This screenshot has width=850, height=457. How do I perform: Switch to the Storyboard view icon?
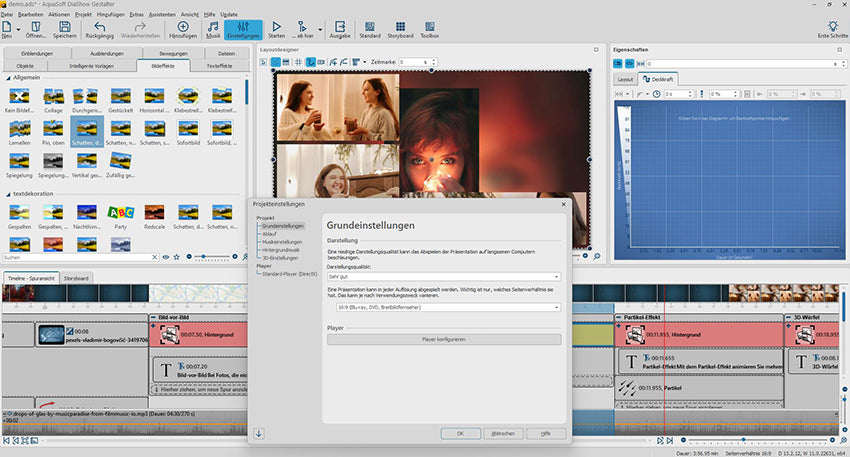click(x=400, y=29)
